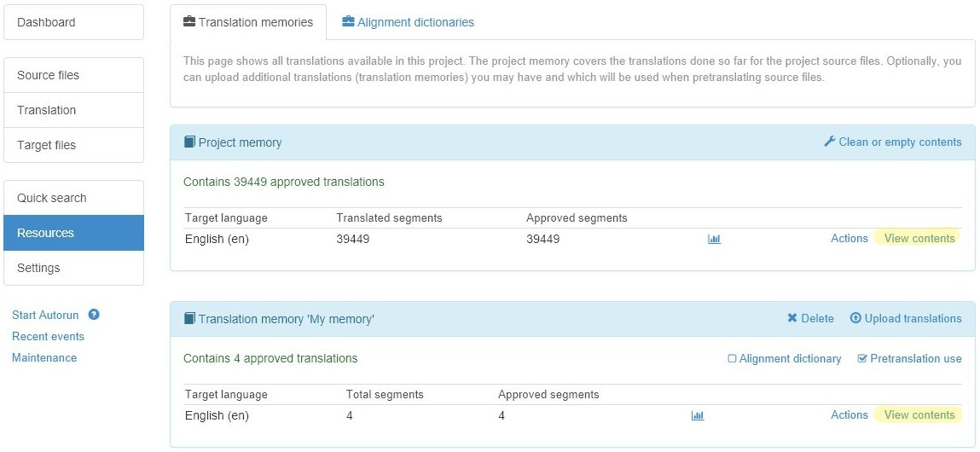
Task: Open the Maintenance link
Action: (44, 357)
